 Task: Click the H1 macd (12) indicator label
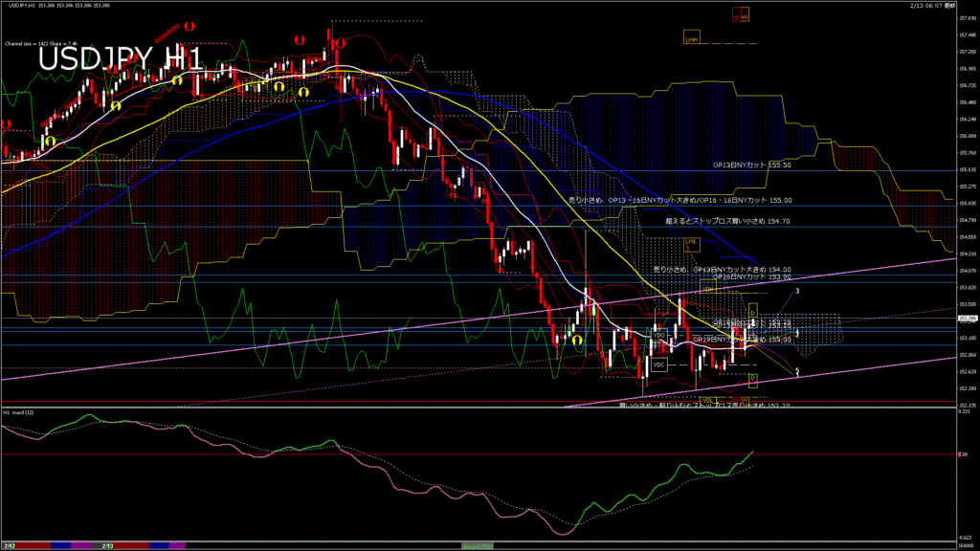[x=20, y=412]
